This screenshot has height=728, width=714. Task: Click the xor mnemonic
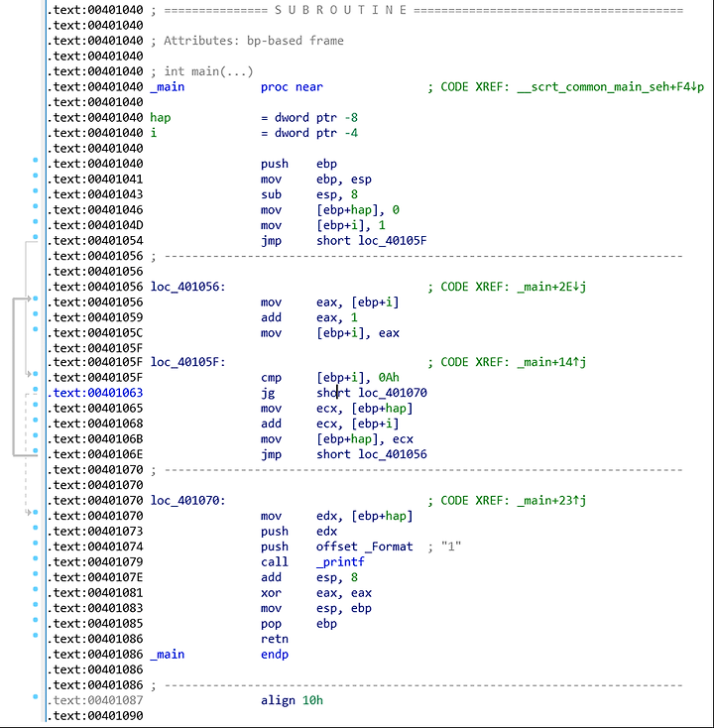271,593
